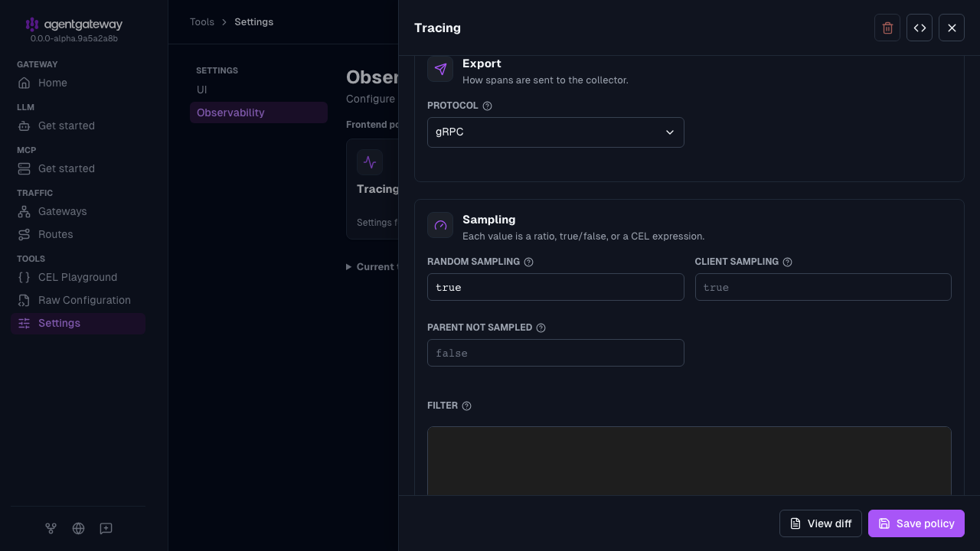The width and height of the screenshot is (980, 551).
Task: Open the gRPC protocol dropdown
Action: pyautogui.click(x=556, y=132)
